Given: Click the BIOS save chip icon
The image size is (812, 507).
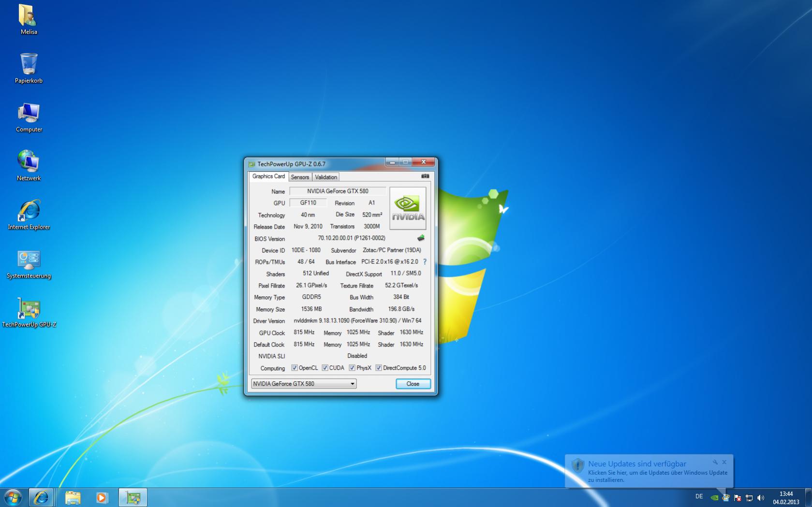Looking at the screenshot, I should (421, 238).
